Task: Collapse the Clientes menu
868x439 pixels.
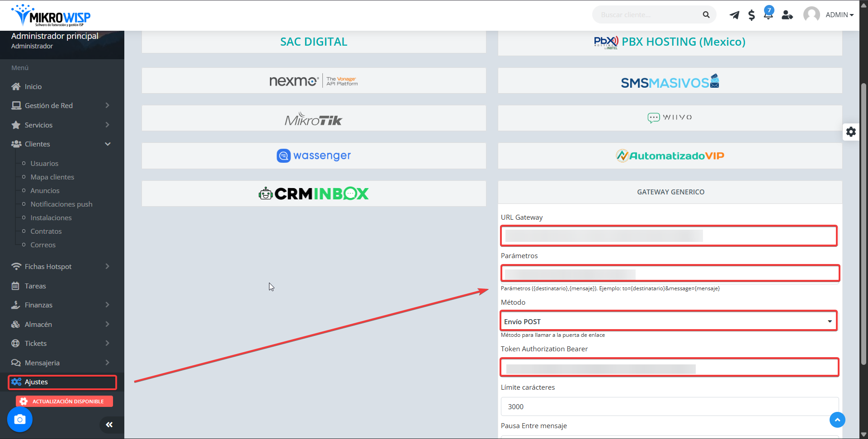Action: (62, 144)
